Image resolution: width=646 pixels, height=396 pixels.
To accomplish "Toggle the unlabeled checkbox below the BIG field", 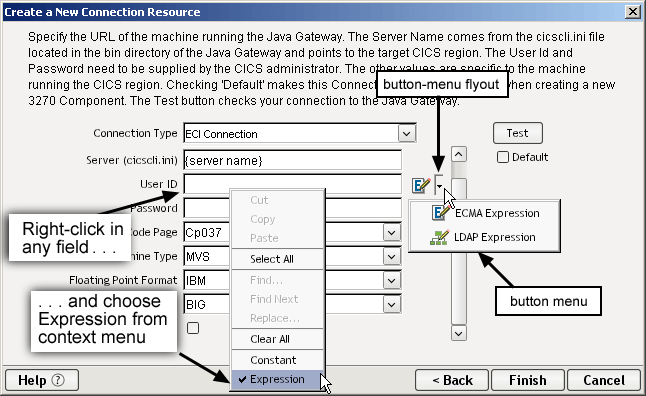I will pyautogui.click(x=193, y=328).
